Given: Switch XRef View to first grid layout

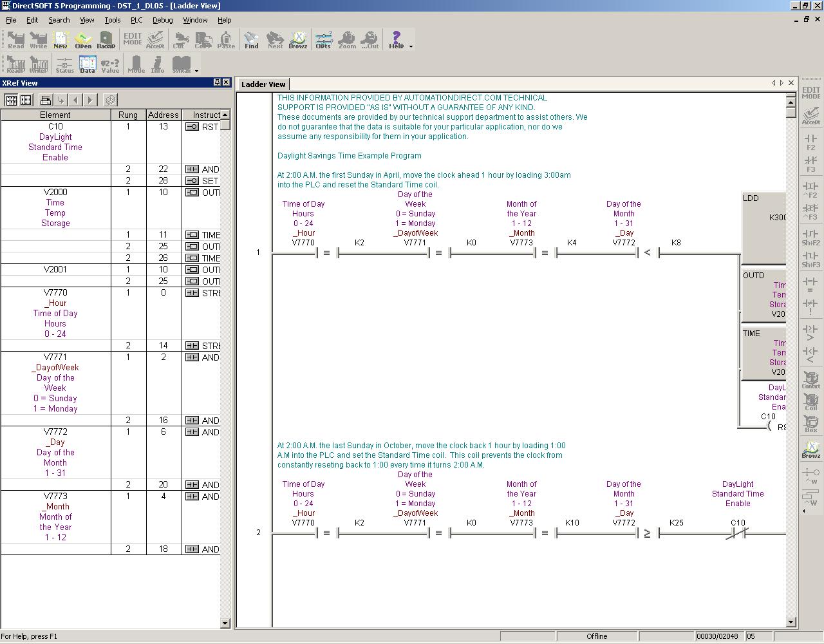Looking at the screenshot, I should 11,100.
